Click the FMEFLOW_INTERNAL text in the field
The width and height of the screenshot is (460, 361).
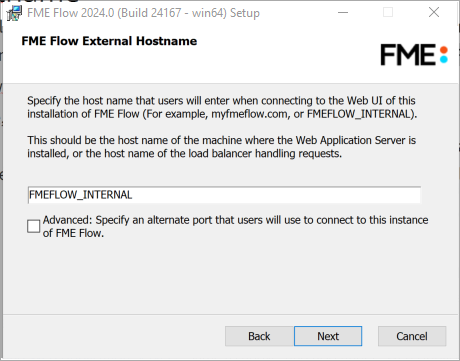tap(81, 195)
